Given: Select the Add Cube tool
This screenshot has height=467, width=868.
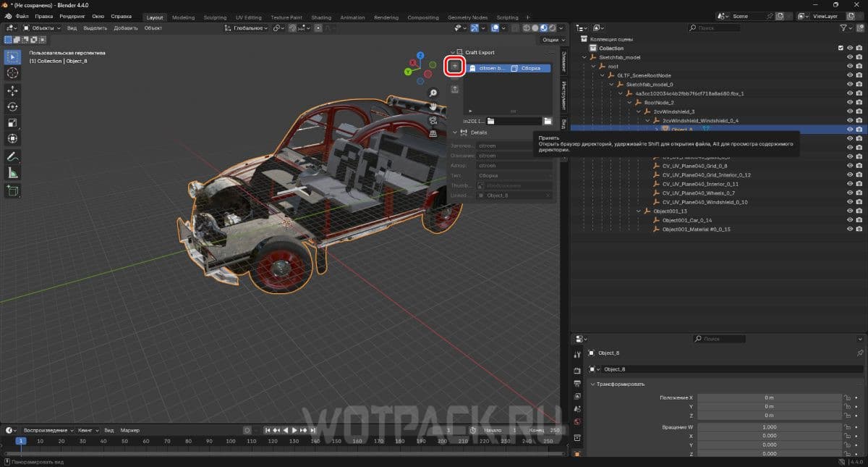Looking at the screenshot, I should tap(12, 190).
